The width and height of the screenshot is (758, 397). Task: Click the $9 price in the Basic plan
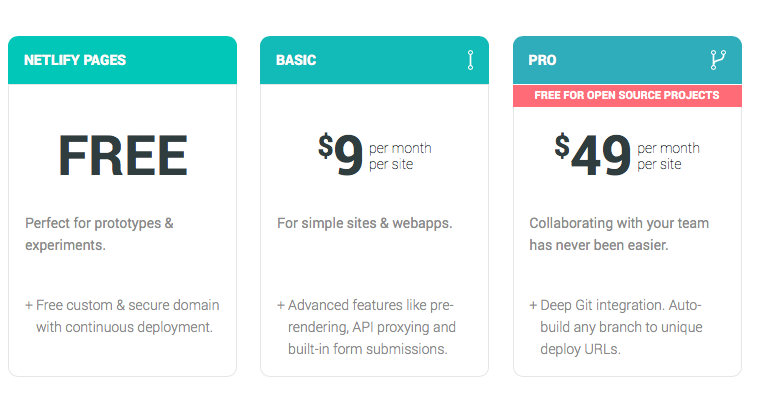tap(340, 155)
